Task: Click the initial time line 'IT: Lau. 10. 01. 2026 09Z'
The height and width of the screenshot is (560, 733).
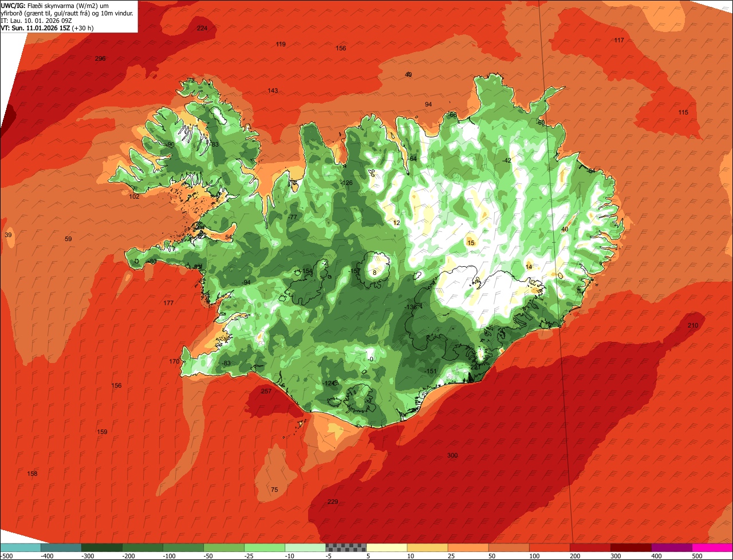Action: (x=35, y=20)
